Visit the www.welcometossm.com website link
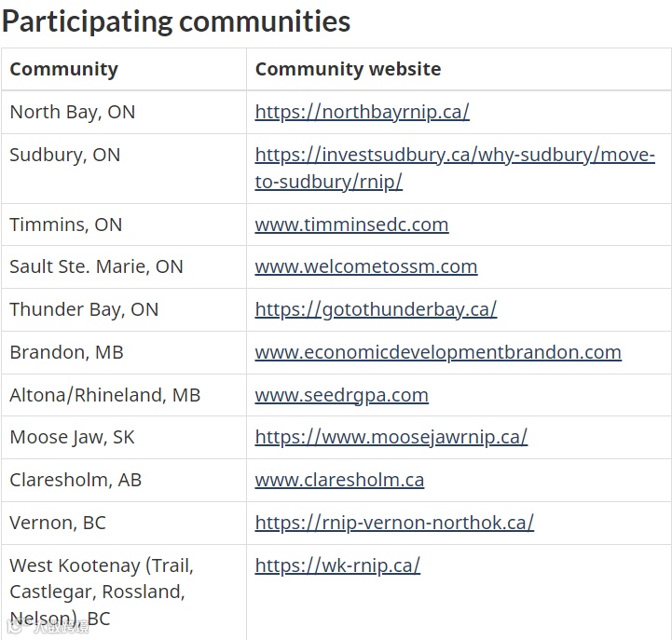 [365, 266]
